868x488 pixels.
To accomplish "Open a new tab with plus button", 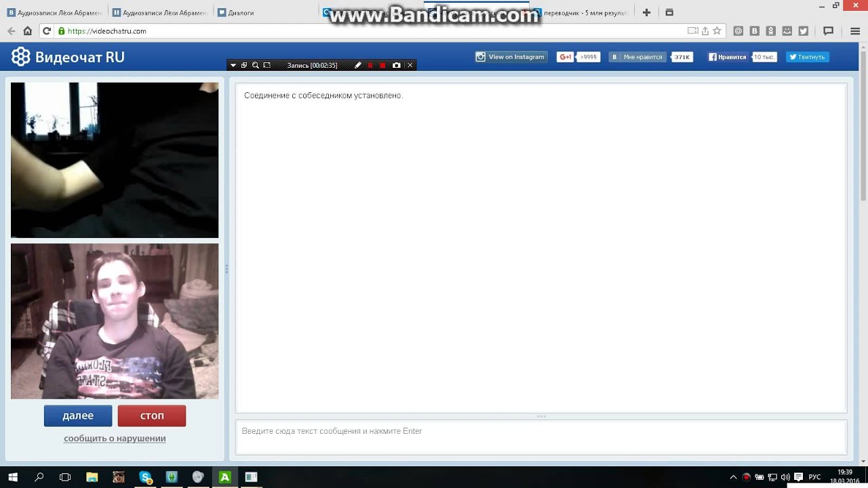I will (646, 12).
